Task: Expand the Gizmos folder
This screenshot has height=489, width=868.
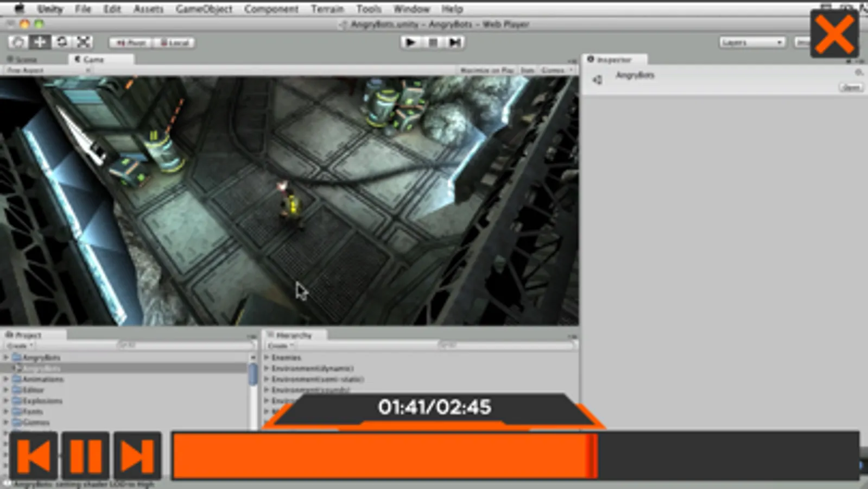Action: pyautogui.click(x=6, y=422)
